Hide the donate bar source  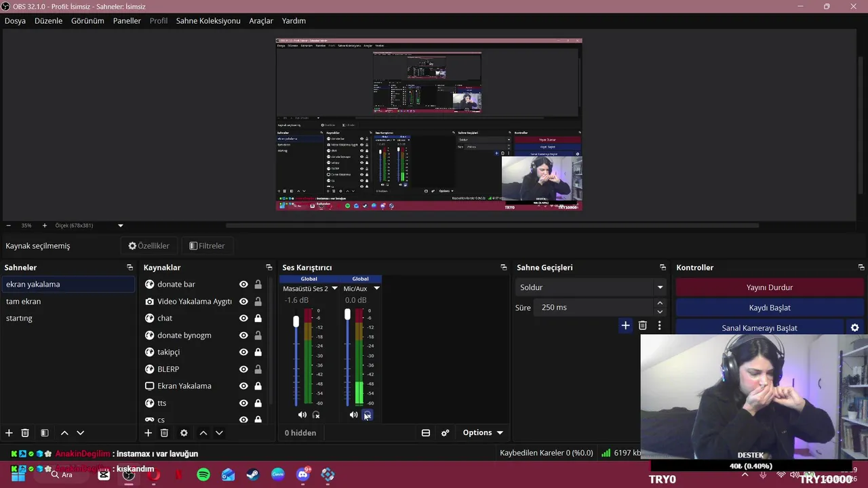tap(243, 285)
